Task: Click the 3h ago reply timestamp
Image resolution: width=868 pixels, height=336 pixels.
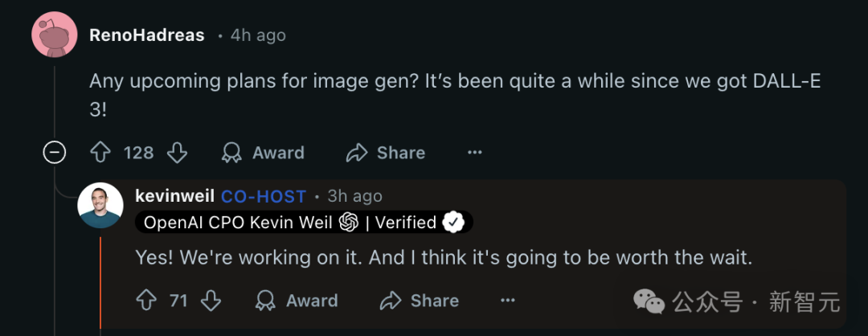Action: tap(354, 196)
